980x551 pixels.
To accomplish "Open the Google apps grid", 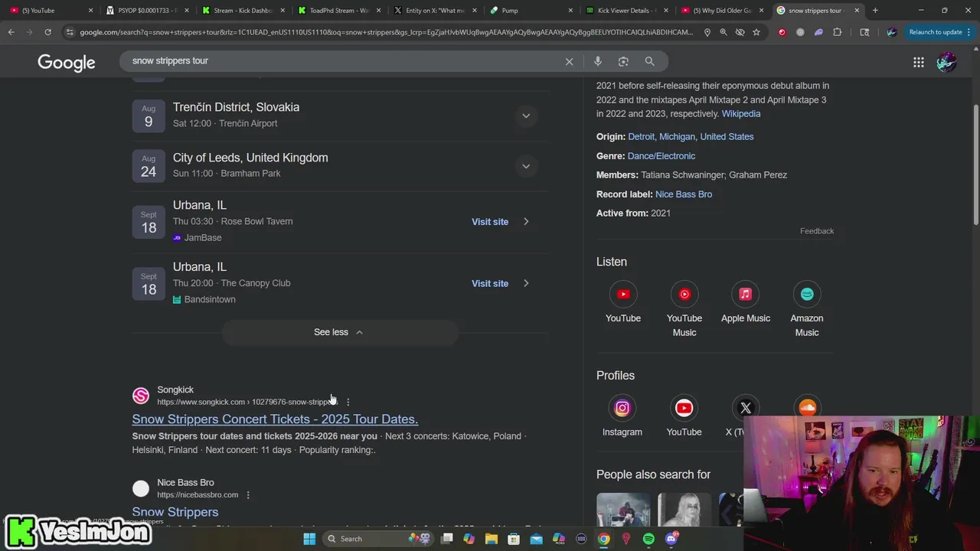I will [919, 62].
